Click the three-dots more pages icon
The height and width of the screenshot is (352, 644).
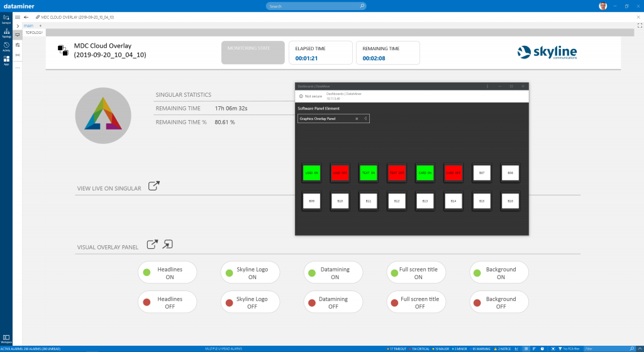coord(18,68)
